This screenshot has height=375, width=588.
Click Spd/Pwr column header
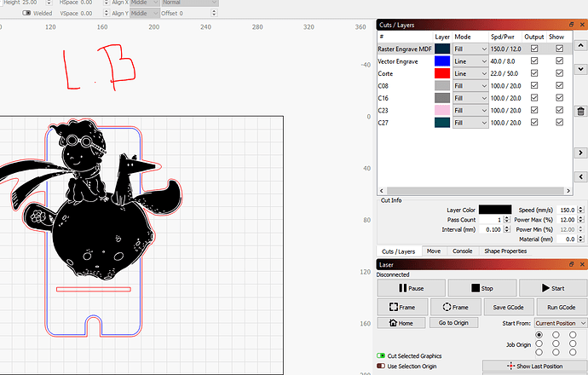coord(503,37)
